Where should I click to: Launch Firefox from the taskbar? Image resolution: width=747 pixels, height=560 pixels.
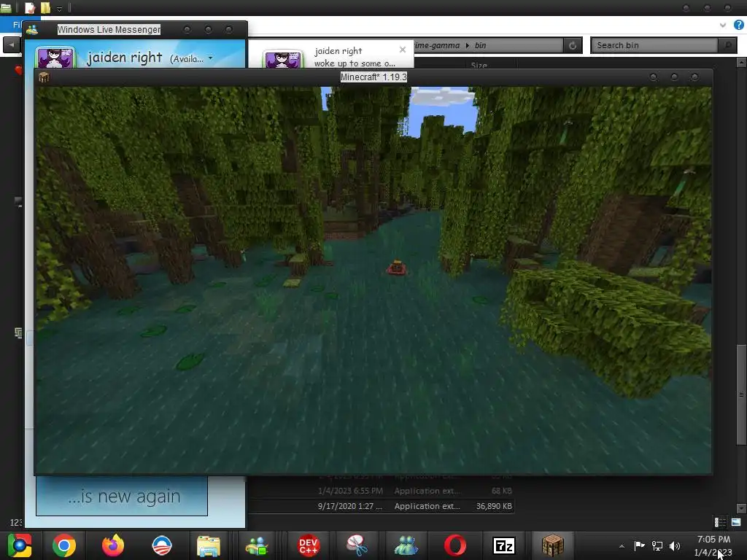pyautogui.click(x=113, y=545)
